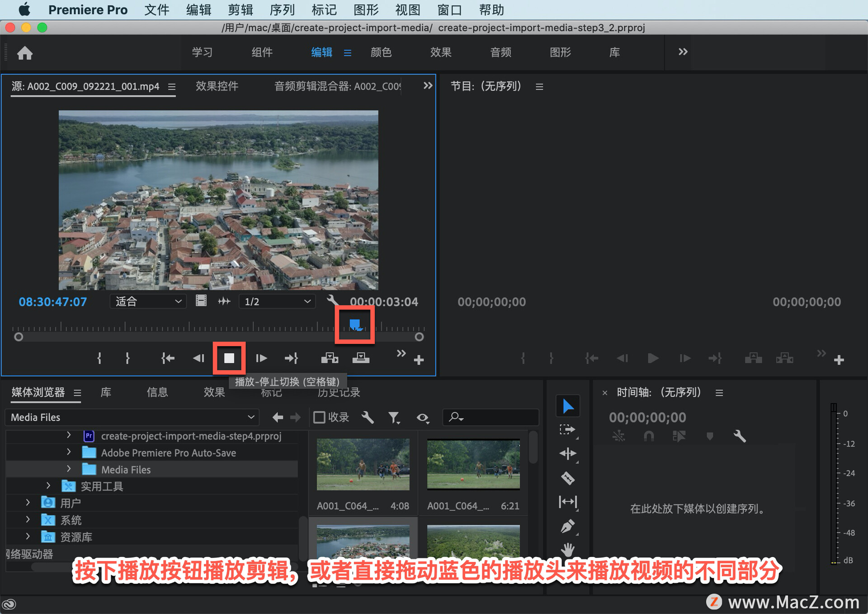Open the 1/2 playback resolution dropdown
Image resolution: width=868 pixels, height=614 pixels.
pos(277,301)
